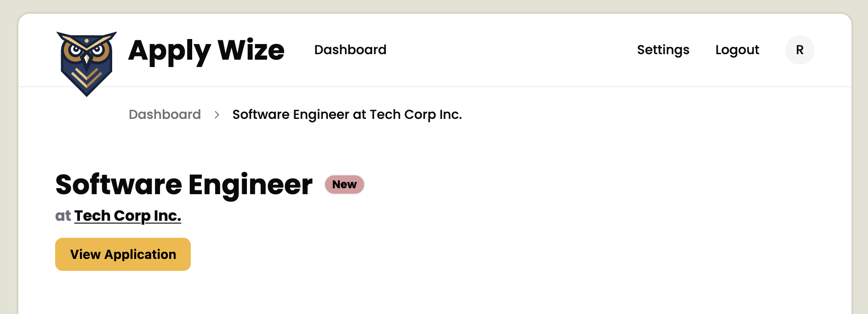The width and height of the screenshot is (868, 314).
Task: Click the yellow View Application action
Action: [x=123, y=254]
